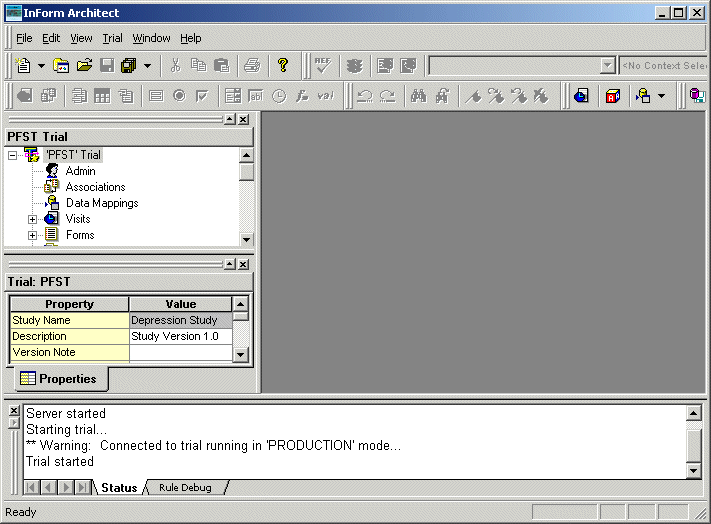Viewport: 711px width, 524px height.
Task: Click the Undo toolbar icon
Action: tap(365, 96)
